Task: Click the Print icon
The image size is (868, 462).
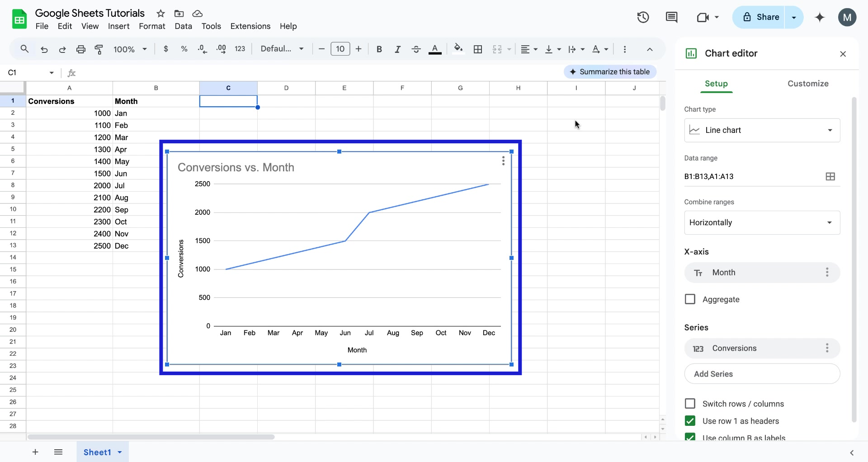Action: click(81, 49)
